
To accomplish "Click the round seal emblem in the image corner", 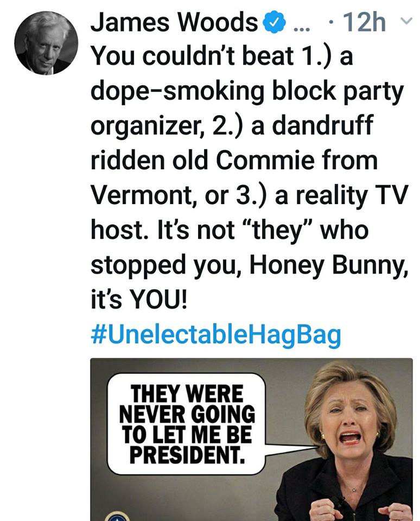I will pyautogui.click(x=116, y=516).
